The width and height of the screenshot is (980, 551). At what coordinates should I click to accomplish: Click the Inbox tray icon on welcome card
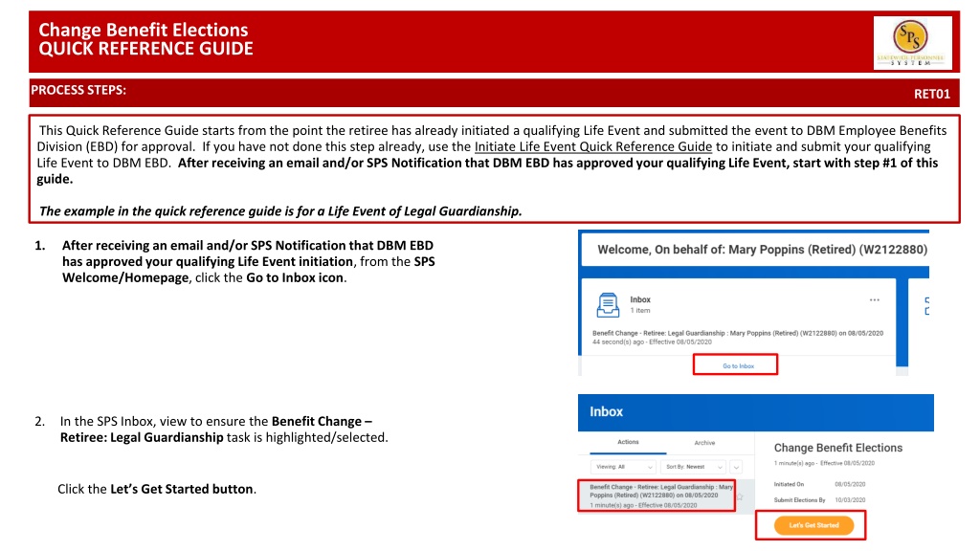tap(608, 305)
